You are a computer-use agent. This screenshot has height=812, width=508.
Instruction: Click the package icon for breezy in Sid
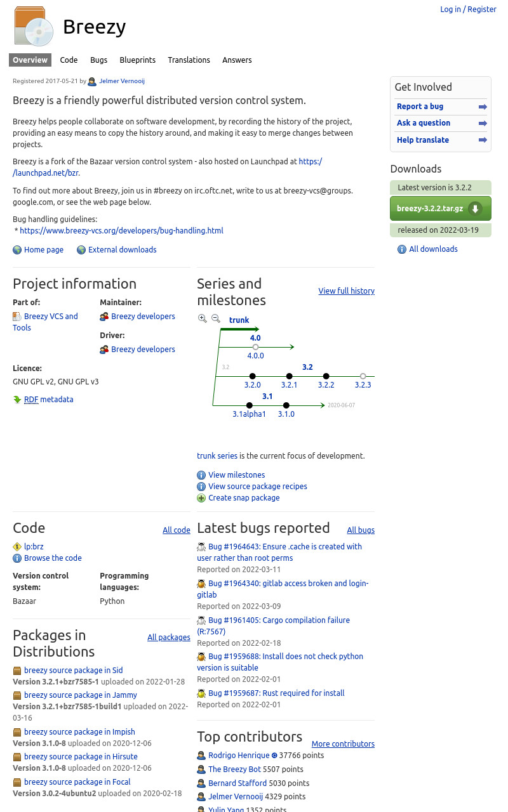[17, 671]
